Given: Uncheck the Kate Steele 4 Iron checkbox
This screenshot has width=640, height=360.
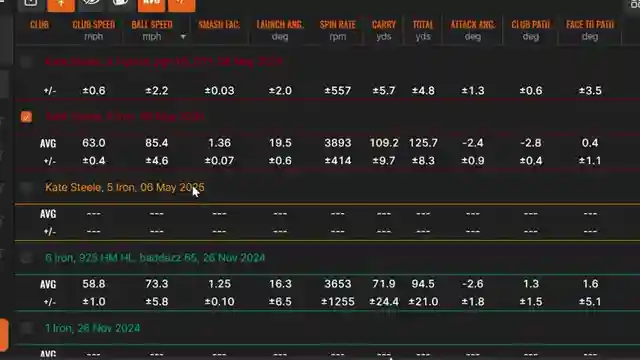Looking at the screenshot, I should (x=26, y=117).
